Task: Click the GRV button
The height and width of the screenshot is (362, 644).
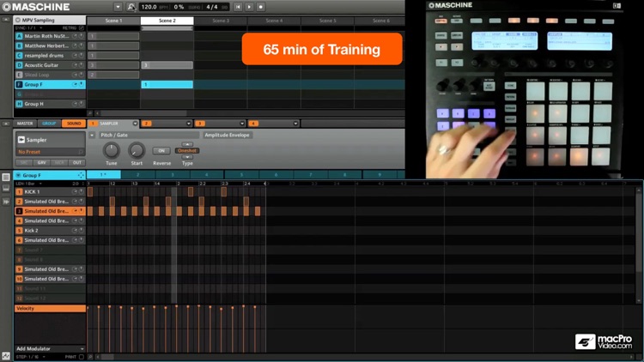Action: tap(41, 162)
